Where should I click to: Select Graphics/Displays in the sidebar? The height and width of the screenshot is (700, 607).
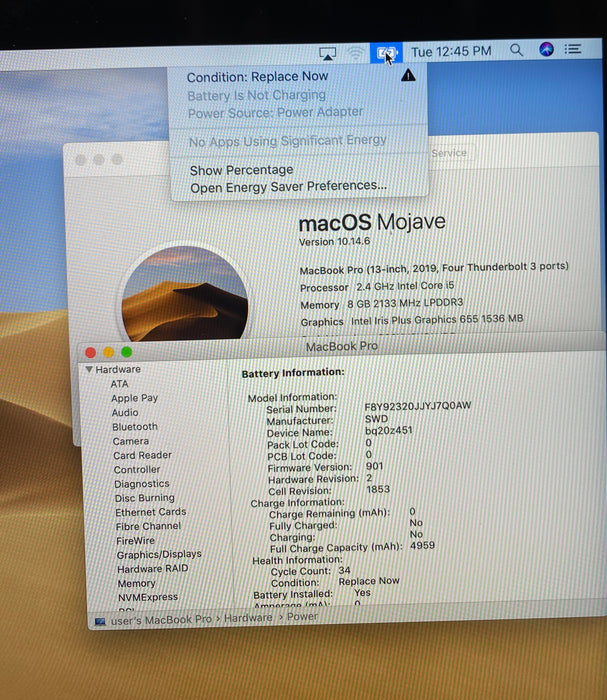tap(159, 554)
